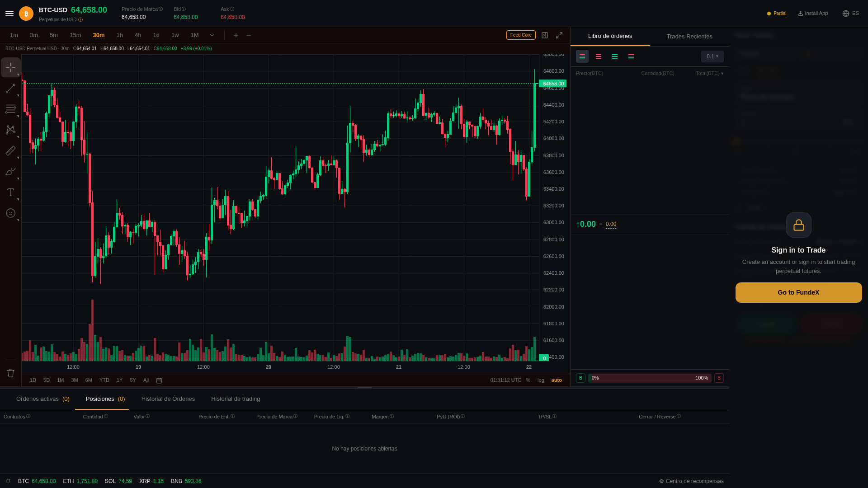Click the lock sign-in icon

(x=799, y=225)
